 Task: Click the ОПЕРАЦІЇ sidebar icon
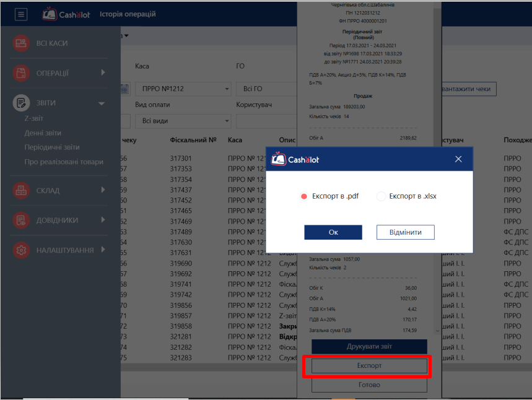click(x=21, y=73)
